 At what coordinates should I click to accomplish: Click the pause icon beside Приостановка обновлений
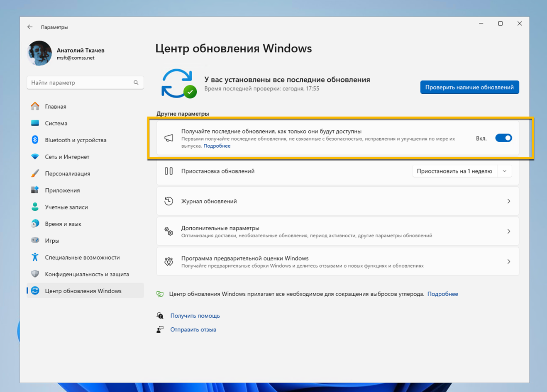point(169,171)
